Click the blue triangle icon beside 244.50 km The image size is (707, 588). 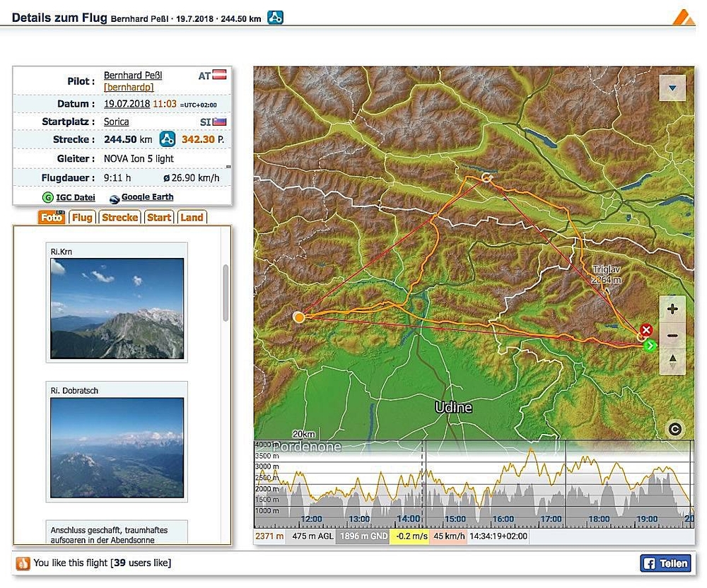click(x=168, y=139)
